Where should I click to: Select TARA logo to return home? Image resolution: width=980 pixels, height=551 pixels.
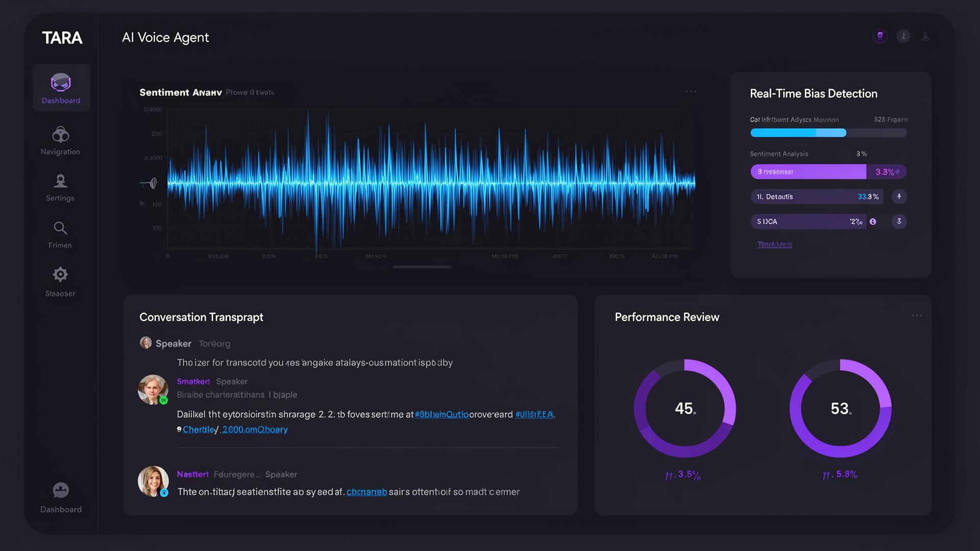[x=62, y=37]
